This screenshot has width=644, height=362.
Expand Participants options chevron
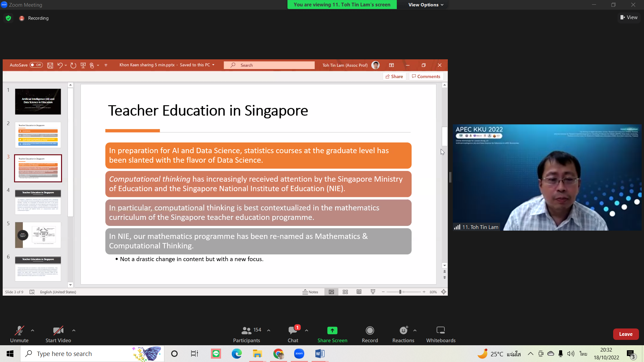[x=269, y=330]
